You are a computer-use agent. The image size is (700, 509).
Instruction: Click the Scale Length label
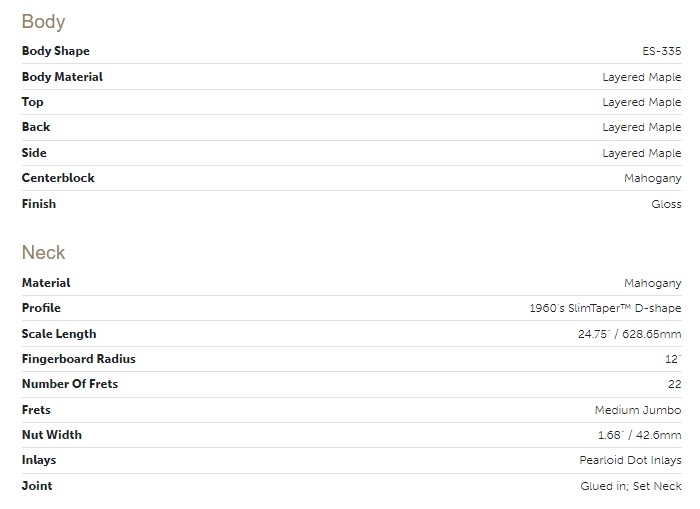[59, 334]
